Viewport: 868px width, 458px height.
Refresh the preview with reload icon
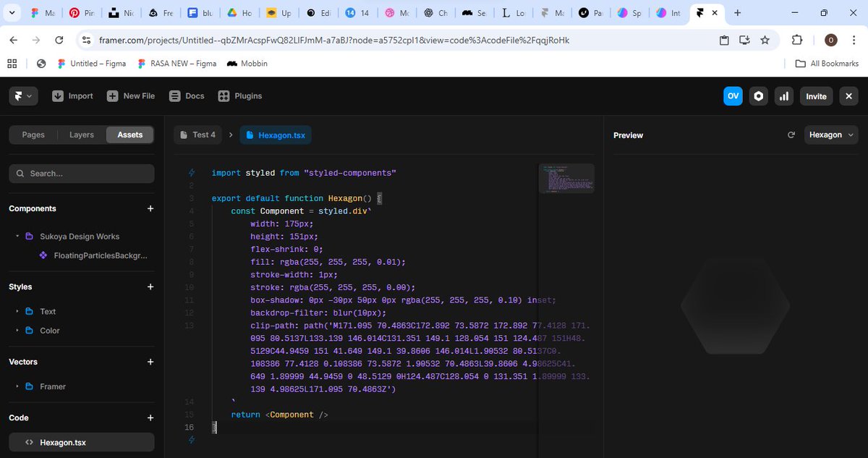point(791,135)
